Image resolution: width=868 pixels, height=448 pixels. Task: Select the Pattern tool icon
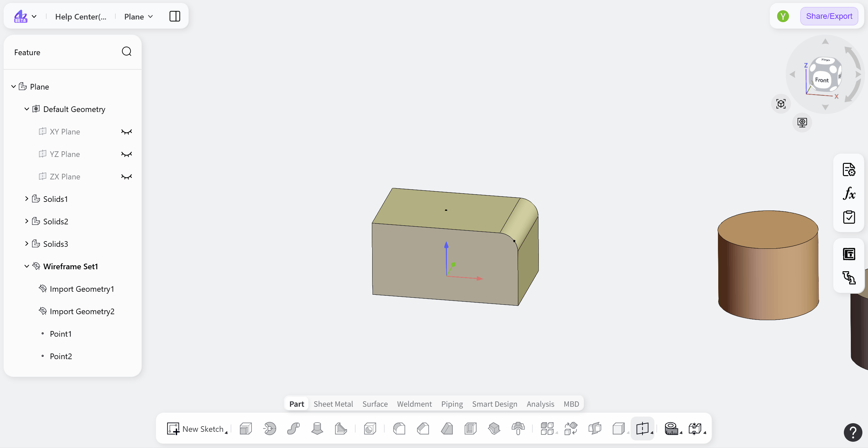[x=547, y=429]
